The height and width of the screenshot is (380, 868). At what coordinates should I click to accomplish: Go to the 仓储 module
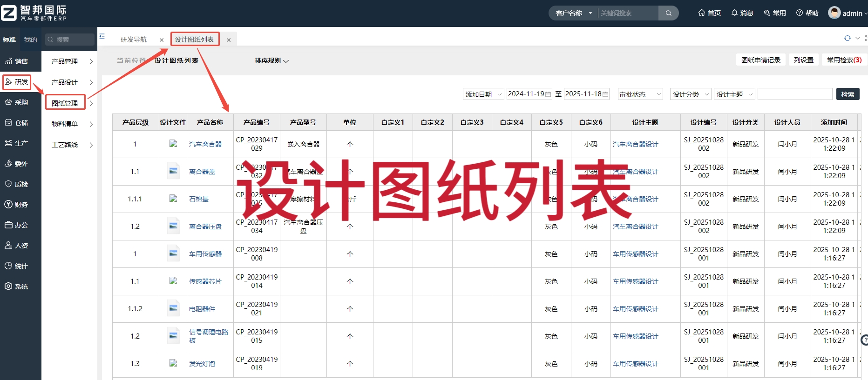pos(17,123)
